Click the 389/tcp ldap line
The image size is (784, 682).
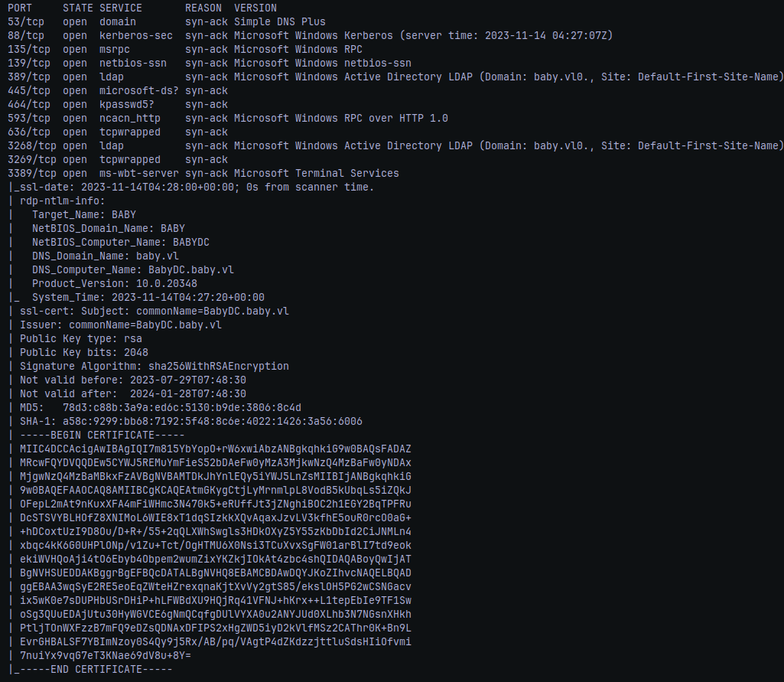(395, 77)
